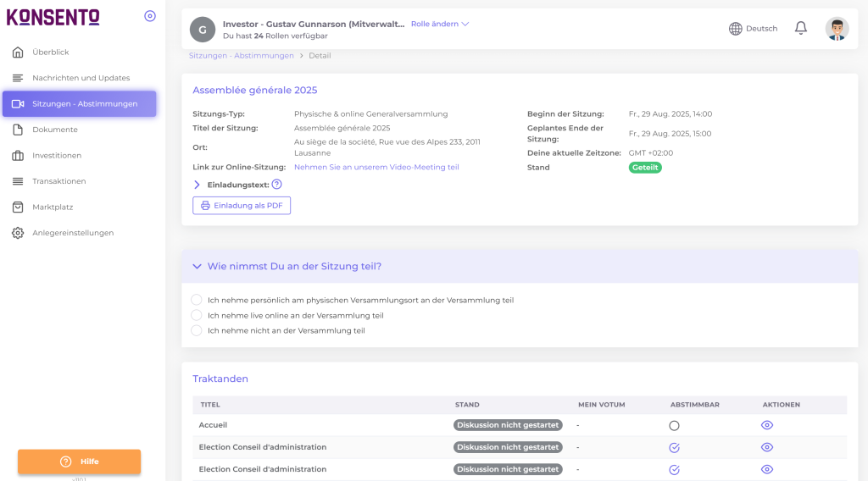Click the TITEL column header
The width and height of the screenshot is (868, 481).
[x=210, y=405]
